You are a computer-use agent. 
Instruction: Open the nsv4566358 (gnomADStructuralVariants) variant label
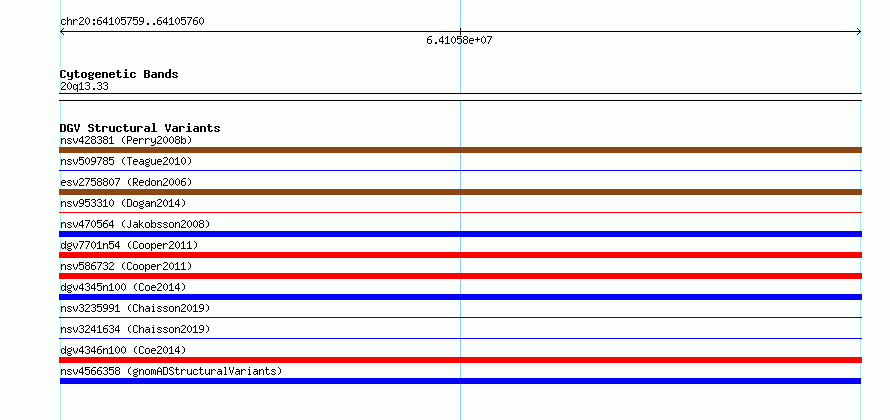[171, 371]
